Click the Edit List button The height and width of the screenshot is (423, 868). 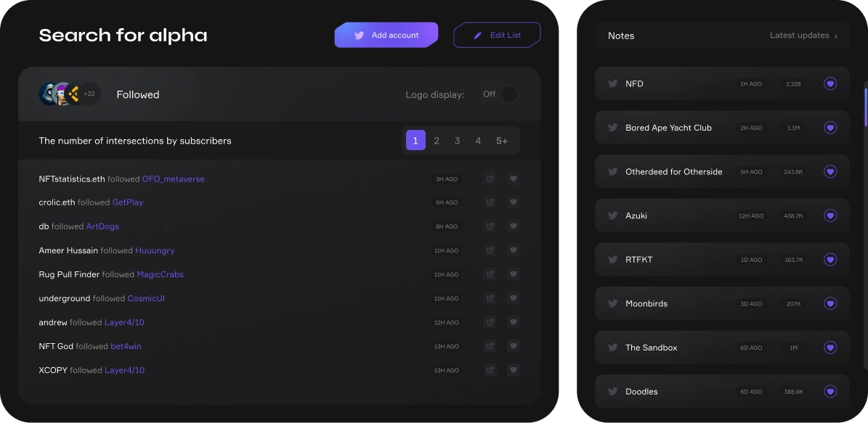click(497, 35)
